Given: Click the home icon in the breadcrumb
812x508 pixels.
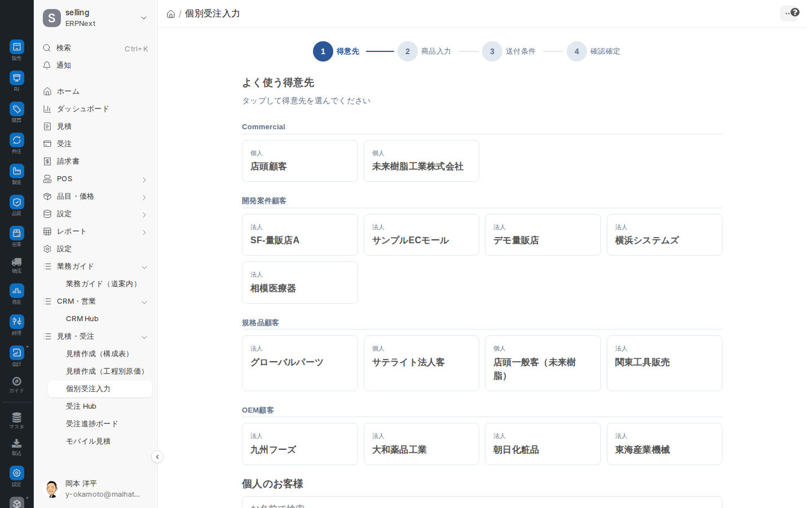Looking at the screenshot, I should tap(171, 14).
